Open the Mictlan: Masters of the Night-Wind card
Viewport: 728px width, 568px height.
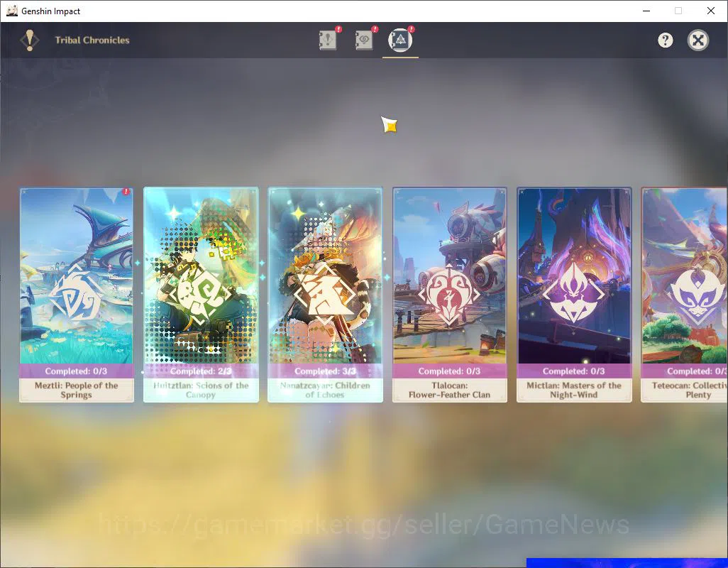[x=574, y=295]
